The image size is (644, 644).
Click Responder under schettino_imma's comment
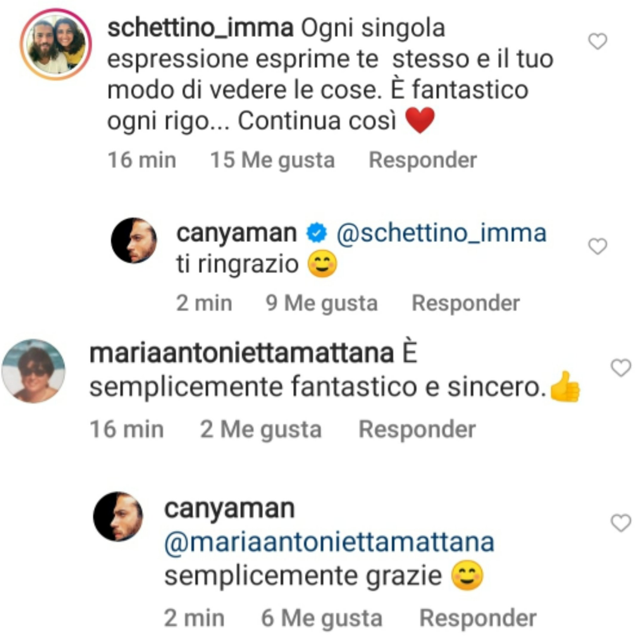pyautogui.click(x=423, y=160)
